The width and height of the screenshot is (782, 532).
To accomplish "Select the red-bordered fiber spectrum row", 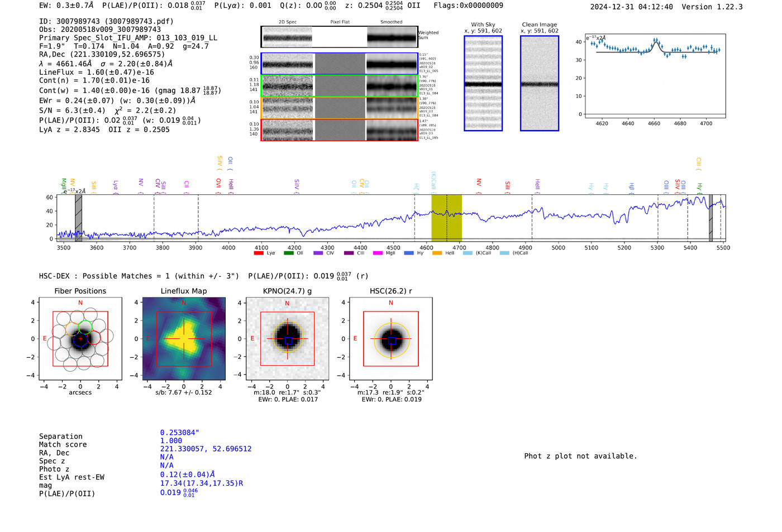I will click(x=339, y=130).
